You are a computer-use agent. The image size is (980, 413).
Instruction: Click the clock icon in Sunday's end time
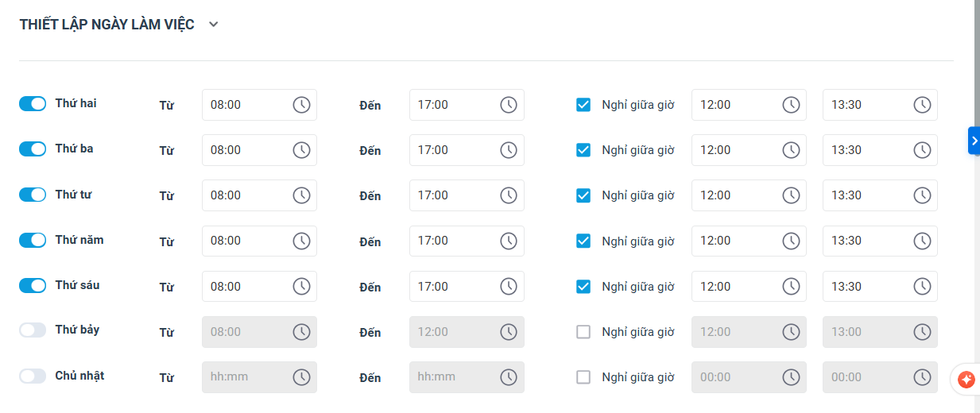tap(509, 377)
